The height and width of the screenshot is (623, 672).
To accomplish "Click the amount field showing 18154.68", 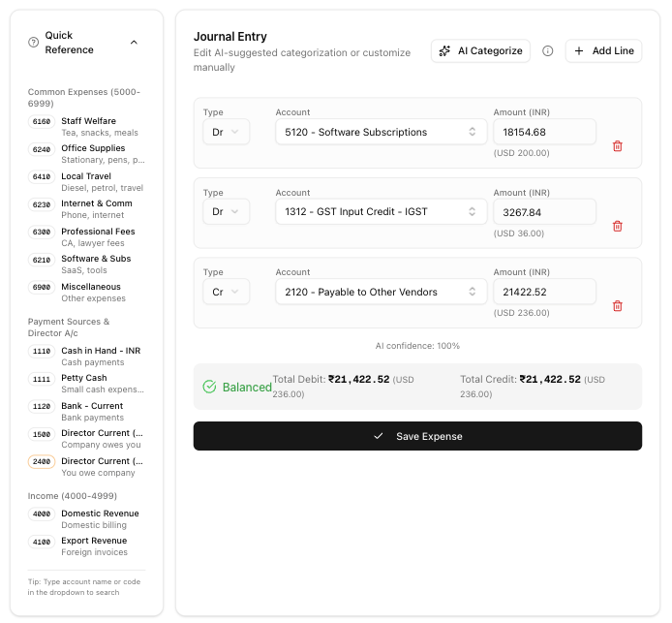I will click(x=544, y=132).
